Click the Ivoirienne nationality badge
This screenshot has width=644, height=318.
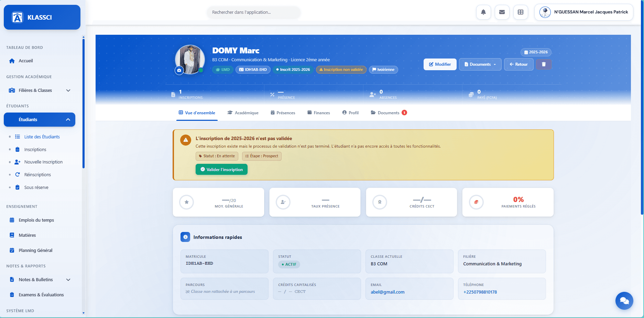[x=383, y=70]
